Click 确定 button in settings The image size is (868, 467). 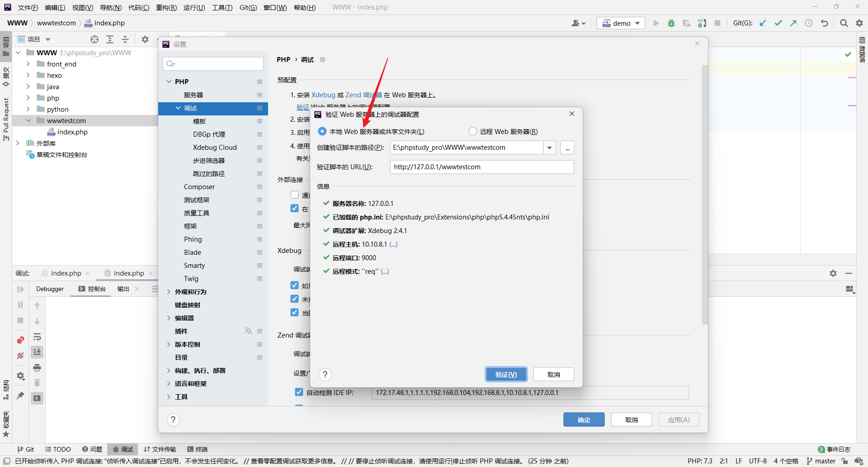point(584,419)
